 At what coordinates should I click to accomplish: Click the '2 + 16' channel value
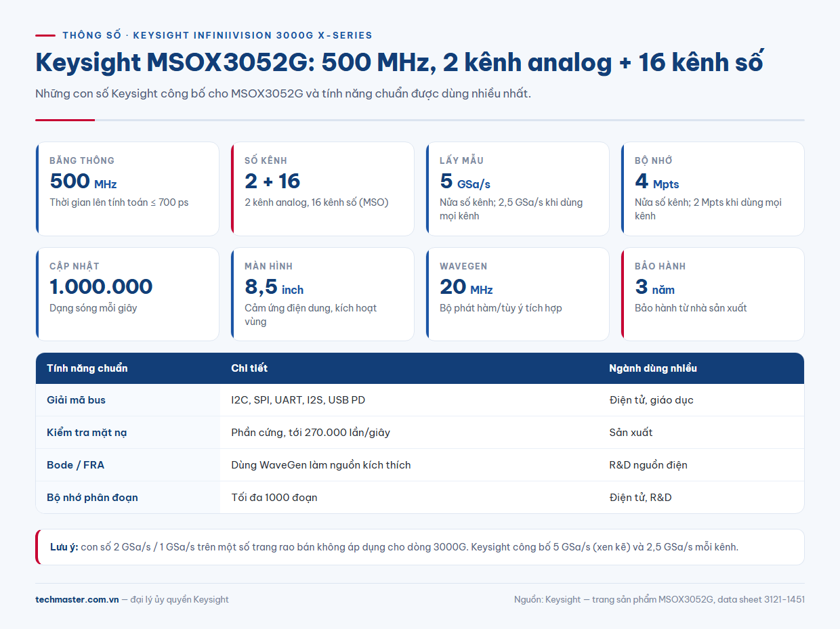[272, 181]
